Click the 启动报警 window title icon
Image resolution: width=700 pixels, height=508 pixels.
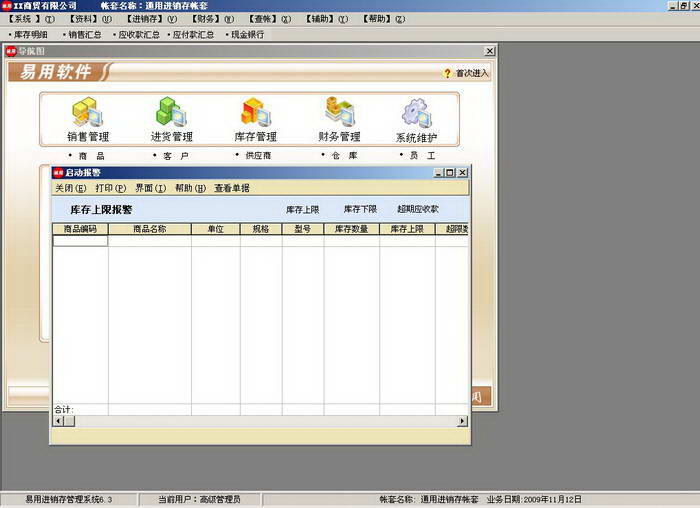pos(58,173)
